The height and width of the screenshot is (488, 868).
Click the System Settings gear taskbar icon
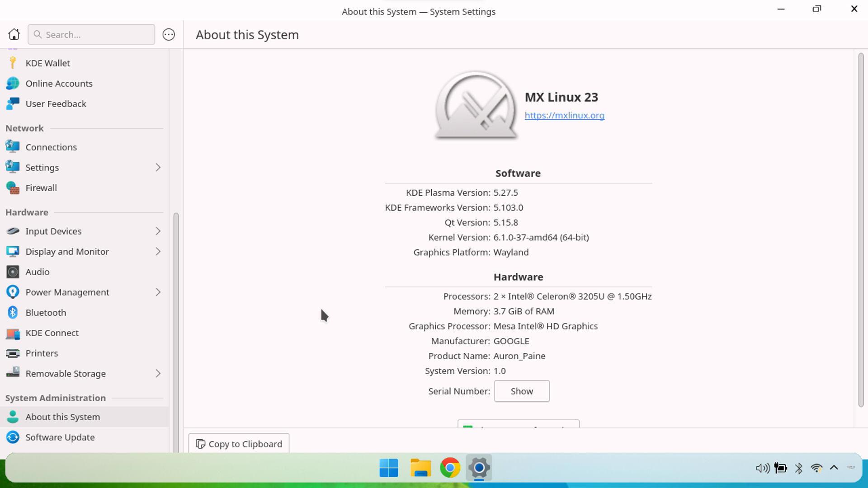tap(479, 468)
